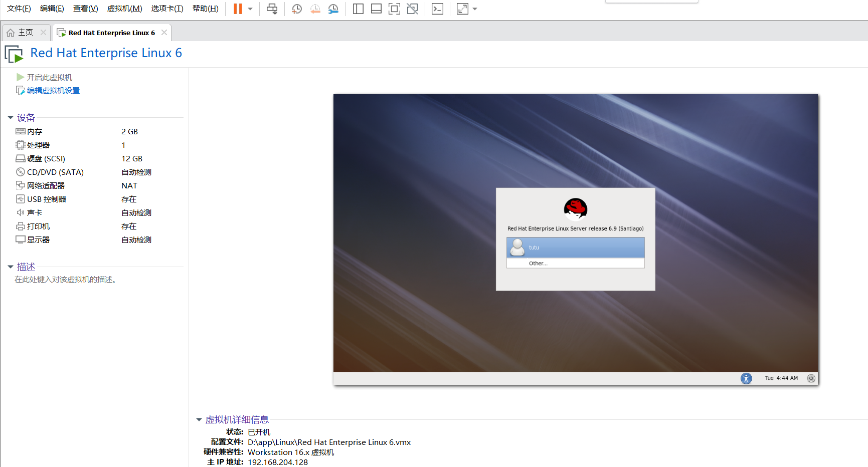
Task: Suspend the virtual machine
Action: pyautogui.click(x=238, y=9)
